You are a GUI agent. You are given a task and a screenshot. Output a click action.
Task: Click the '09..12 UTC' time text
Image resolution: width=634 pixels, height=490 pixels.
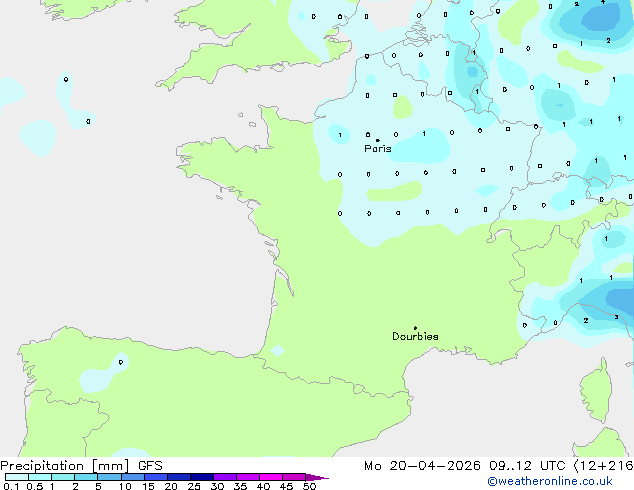527,466
